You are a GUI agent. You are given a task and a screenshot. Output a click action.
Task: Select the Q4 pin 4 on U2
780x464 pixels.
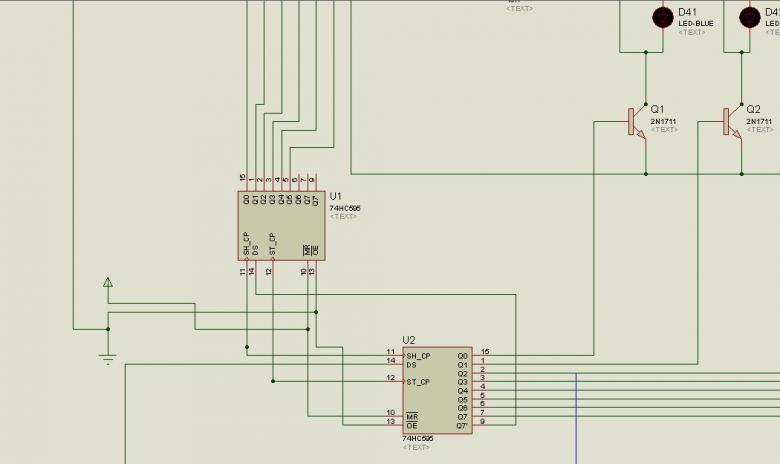click(481, 390)
